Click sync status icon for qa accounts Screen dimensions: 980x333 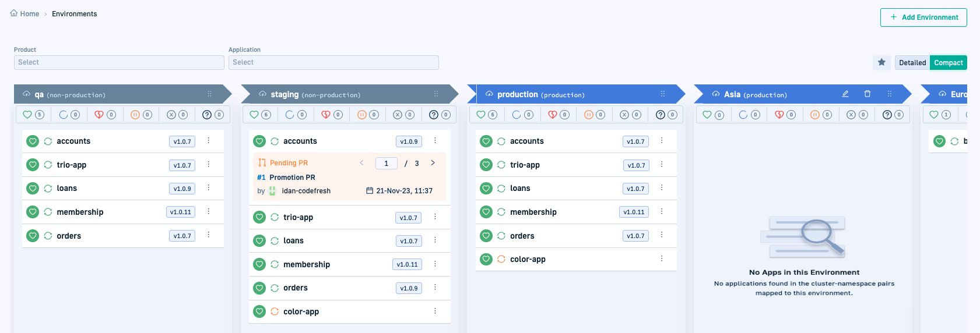tap(48, 141)
